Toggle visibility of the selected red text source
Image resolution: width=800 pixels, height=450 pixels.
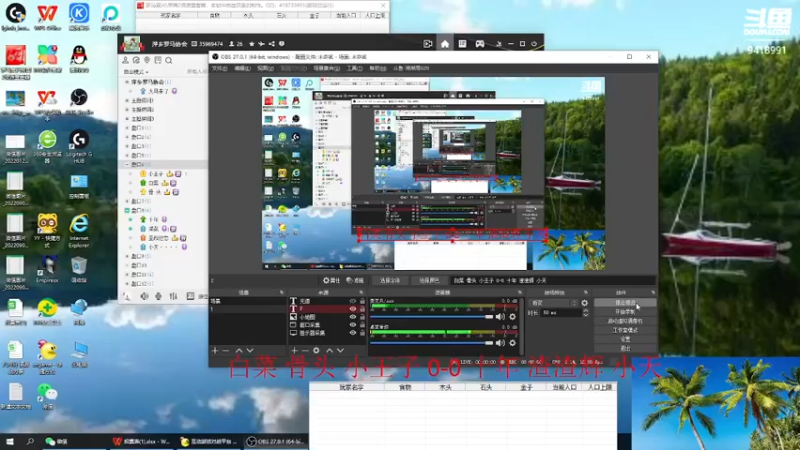pyautogui.click(x=353, y=309)
